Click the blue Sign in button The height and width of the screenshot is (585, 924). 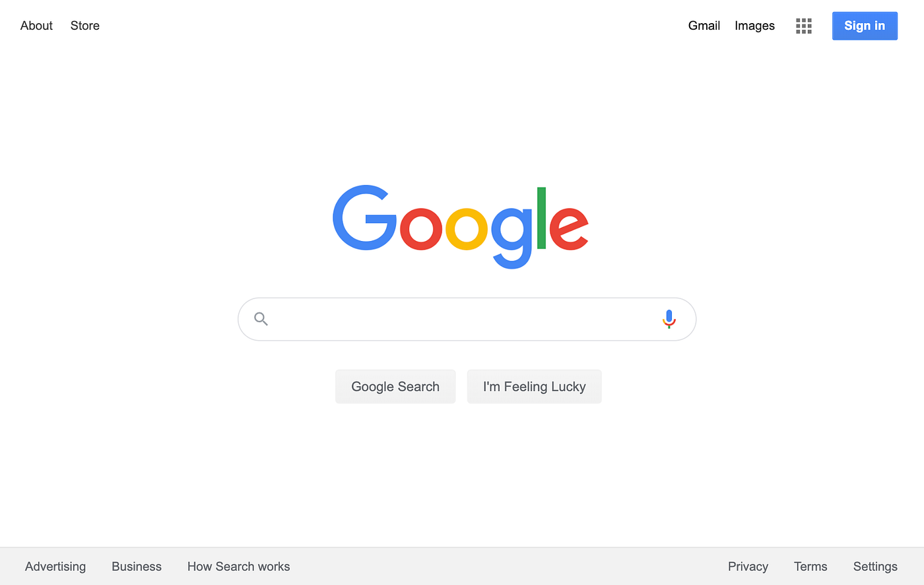click(x=865, y=26)
